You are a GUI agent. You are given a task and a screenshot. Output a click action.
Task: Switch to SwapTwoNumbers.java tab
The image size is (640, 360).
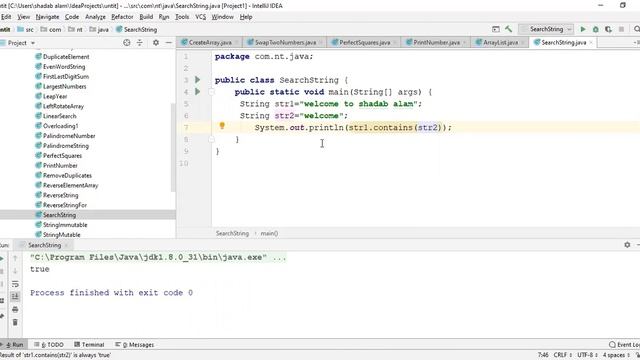[285, 42]
